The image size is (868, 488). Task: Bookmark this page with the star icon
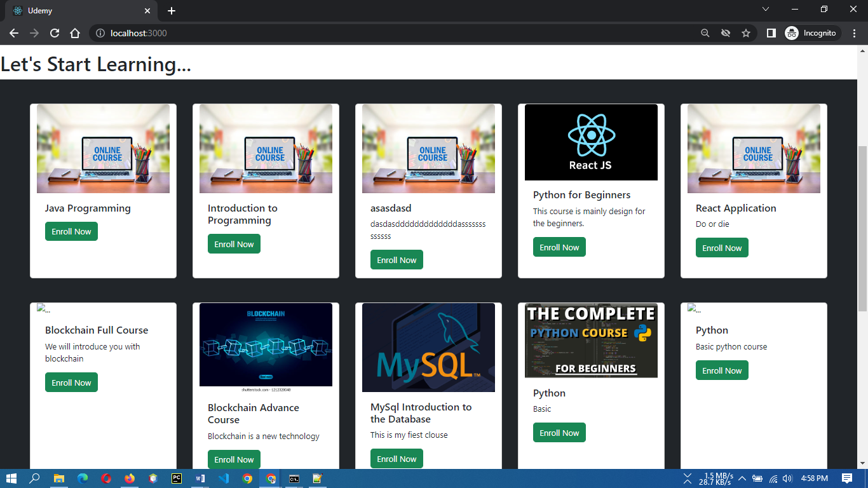click(745, 33)
